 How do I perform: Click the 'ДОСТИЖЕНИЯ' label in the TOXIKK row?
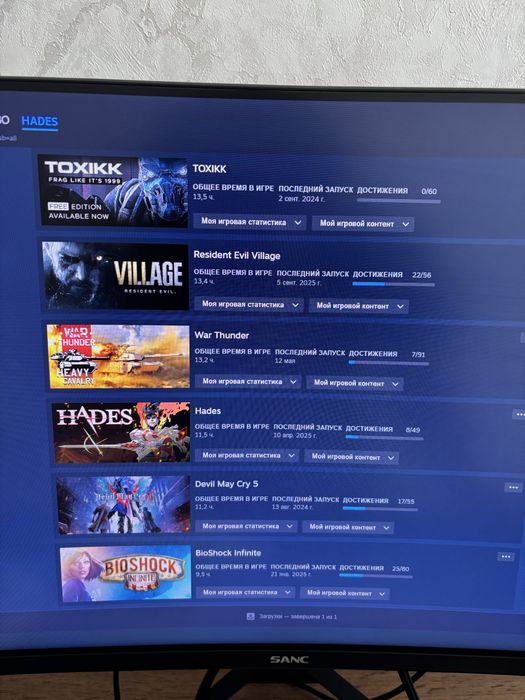pyautogui.click(x=383, y=191)
